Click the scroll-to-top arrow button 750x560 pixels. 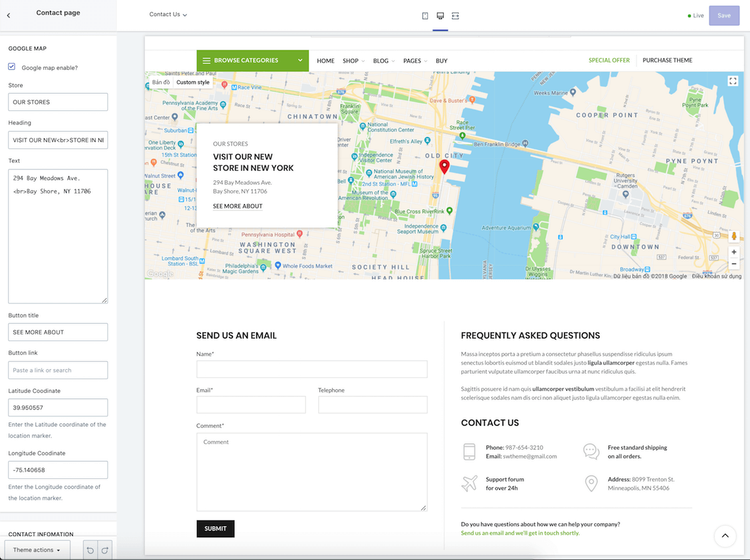(x=725, y=535)
